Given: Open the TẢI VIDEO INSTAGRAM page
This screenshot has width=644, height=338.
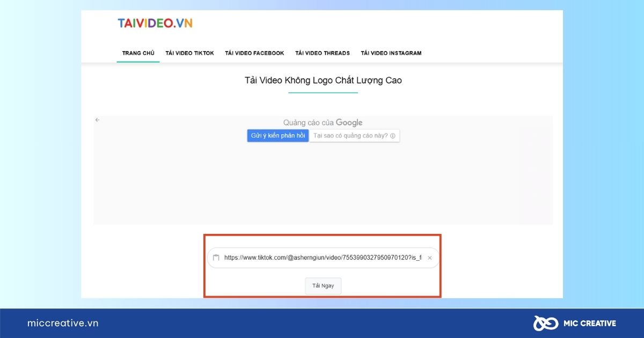Looking at the screenshot, I should [x=391, y=53].
